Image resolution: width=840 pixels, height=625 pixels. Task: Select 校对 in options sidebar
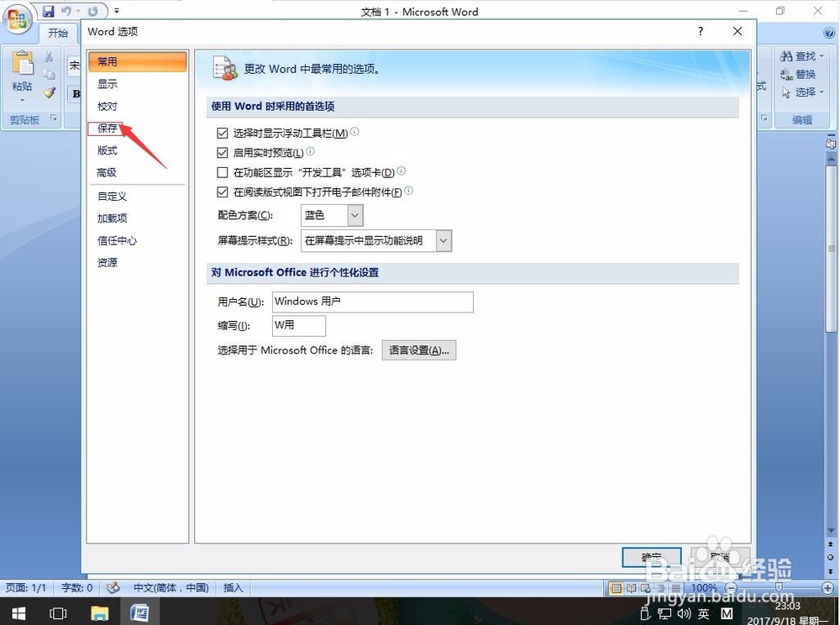click(x=137, y=107)
